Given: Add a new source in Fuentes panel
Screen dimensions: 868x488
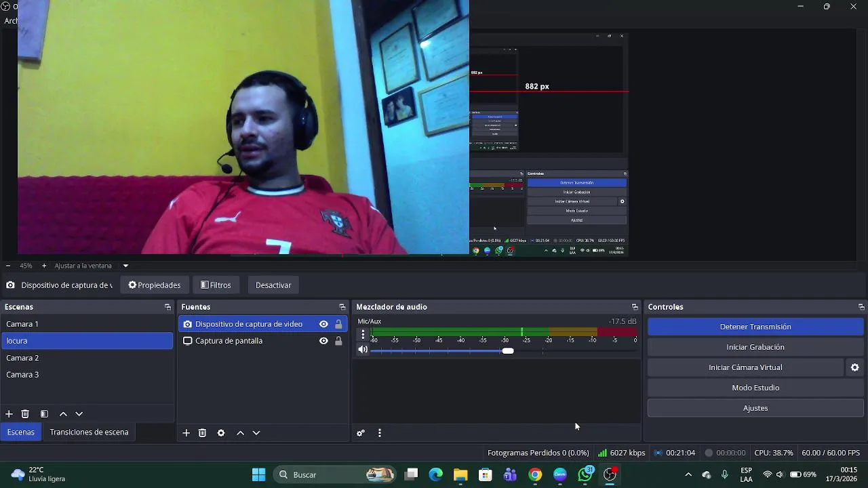Looking at the screenshot, I should click(x=186, y=432).
